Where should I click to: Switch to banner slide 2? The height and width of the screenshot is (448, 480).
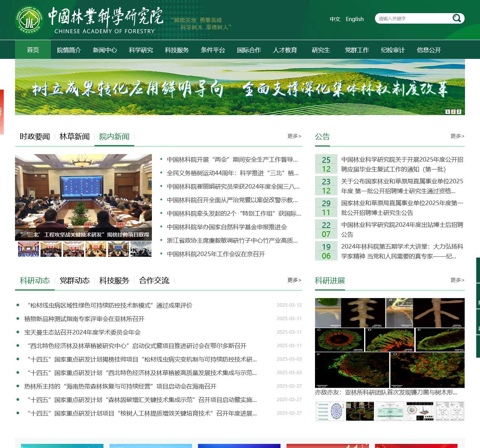[453, 112]
